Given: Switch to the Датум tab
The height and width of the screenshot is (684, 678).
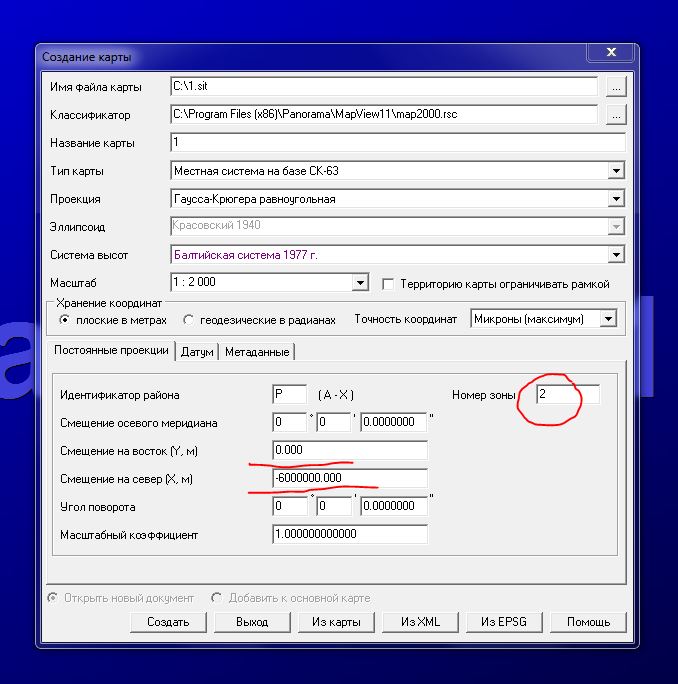Looking at the screenshot, I should [197, 352].
